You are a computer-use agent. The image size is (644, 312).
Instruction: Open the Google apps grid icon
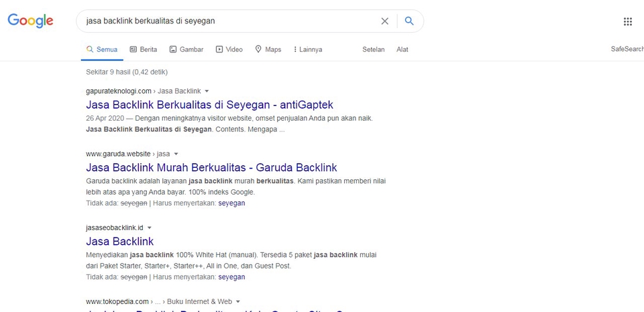[628, 21]
